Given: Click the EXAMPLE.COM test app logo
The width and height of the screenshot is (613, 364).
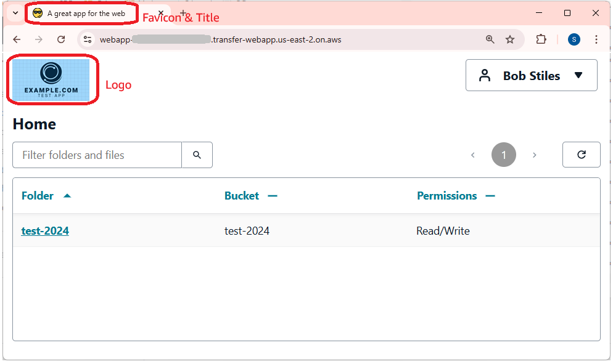Looking at the screenshot, I should 52,79.
